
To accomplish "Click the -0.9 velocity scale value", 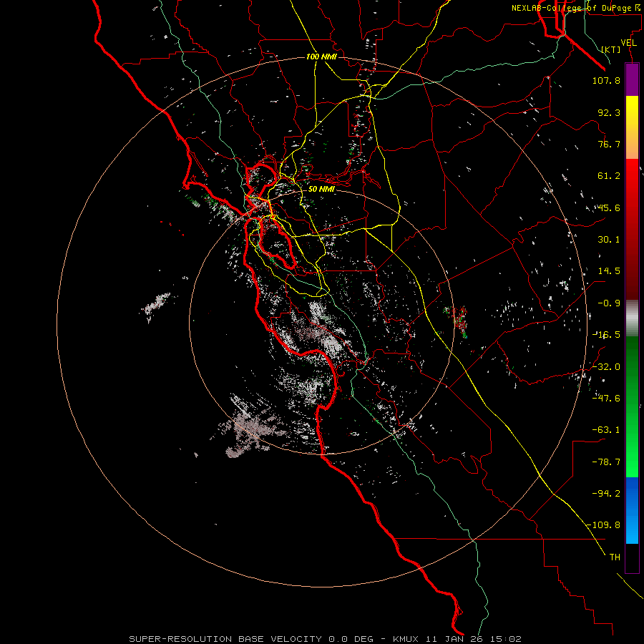I will (x=609, y=303).
